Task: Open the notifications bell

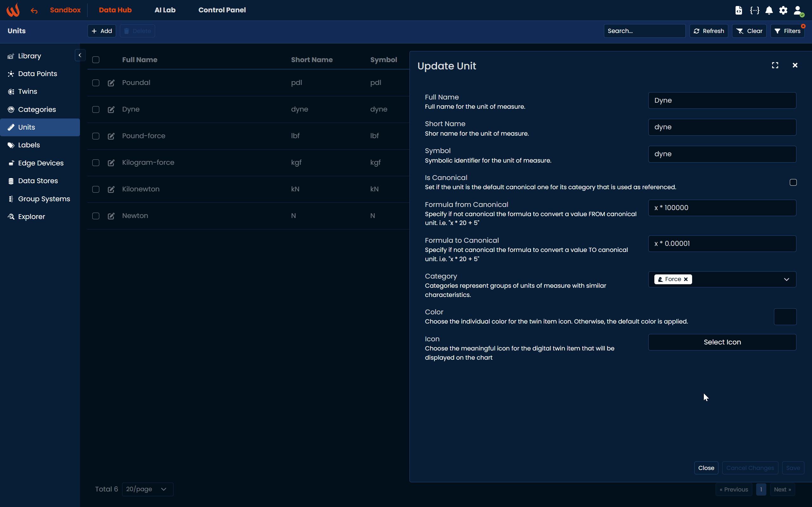Action: pos(769,10)
